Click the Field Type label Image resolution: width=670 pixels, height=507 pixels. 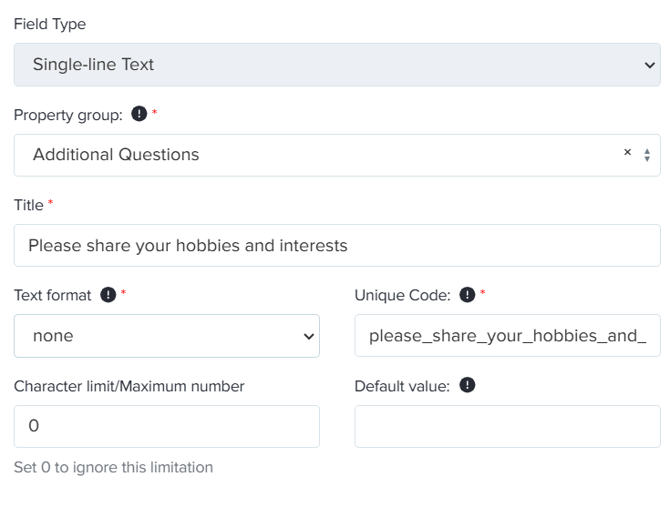point(49,24)
